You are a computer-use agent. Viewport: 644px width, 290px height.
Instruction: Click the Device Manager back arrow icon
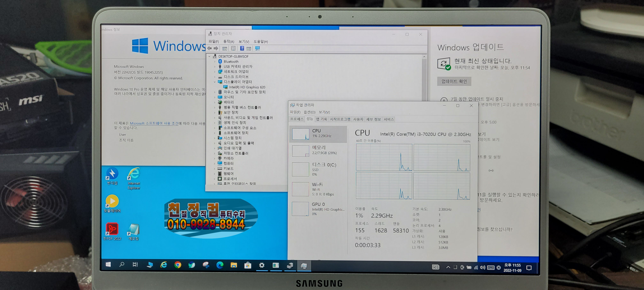click(210, 49)
